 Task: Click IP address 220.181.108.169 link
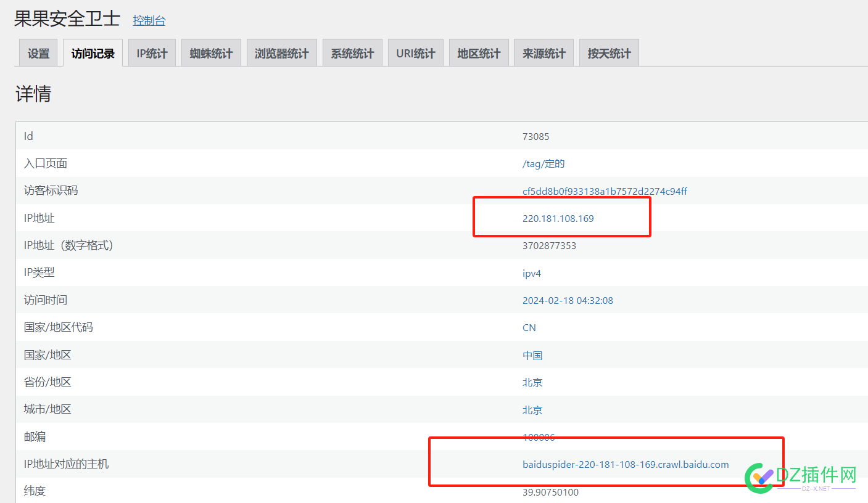coord(558,218)
